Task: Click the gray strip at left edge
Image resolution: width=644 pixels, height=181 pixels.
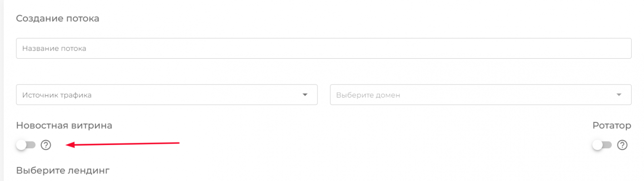Action: [x=2, y=90]
